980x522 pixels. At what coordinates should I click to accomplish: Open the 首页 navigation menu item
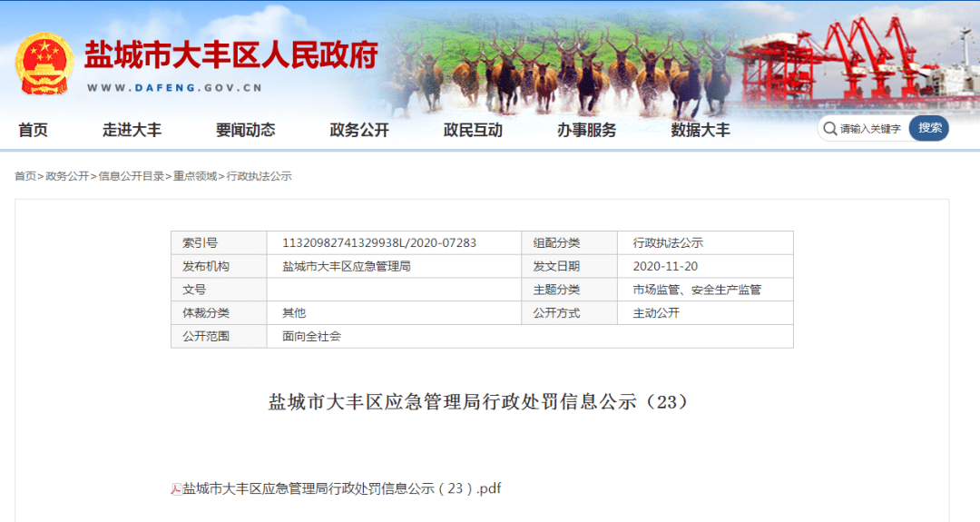point(34,130)
